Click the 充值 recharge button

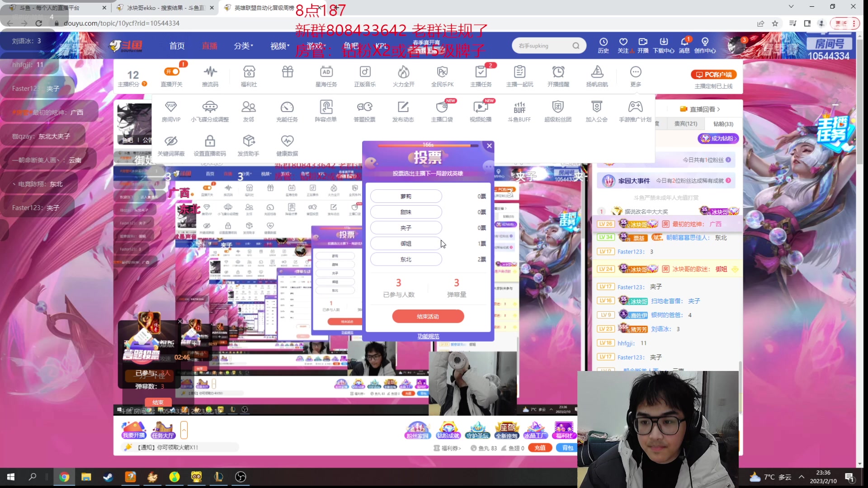click(540, 447)
